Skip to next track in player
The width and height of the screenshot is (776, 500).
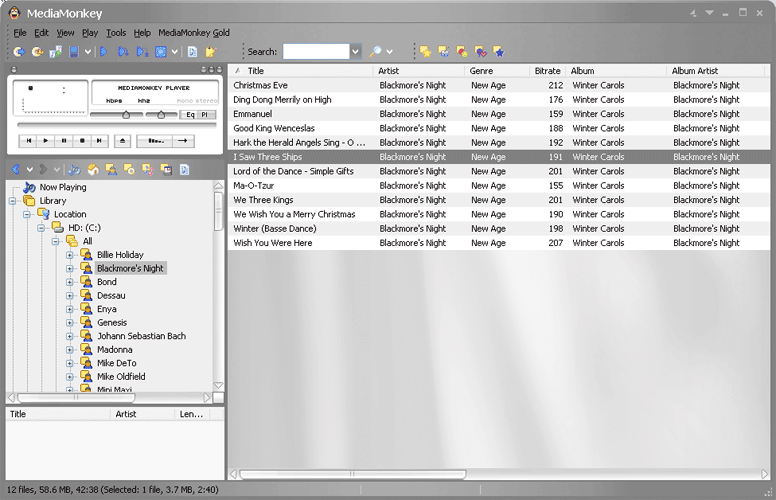tap(99, 141)
